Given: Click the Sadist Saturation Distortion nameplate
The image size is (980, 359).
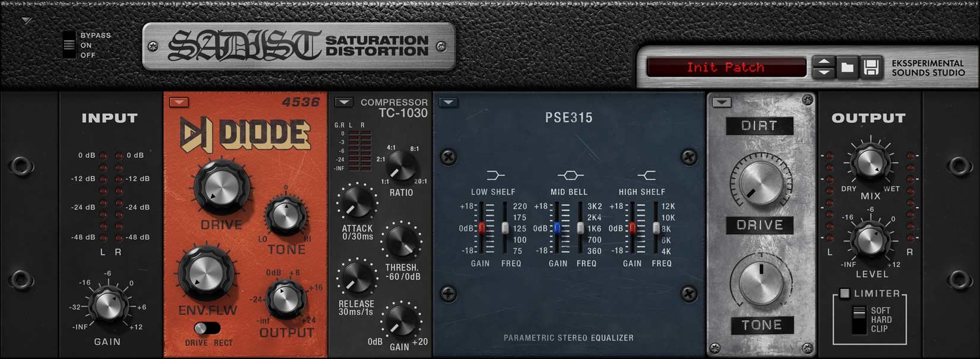Looking at the screenshot, I should point(299,46).
